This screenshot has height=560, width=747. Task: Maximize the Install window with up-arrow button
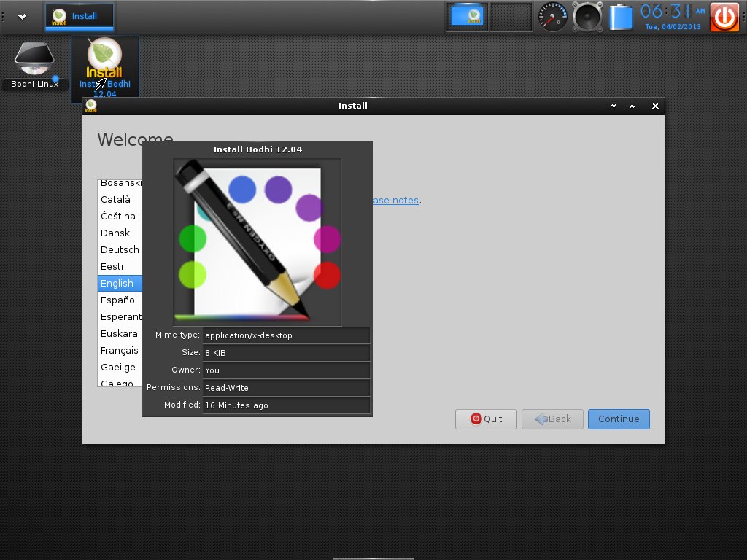click(x=632, y=106)
